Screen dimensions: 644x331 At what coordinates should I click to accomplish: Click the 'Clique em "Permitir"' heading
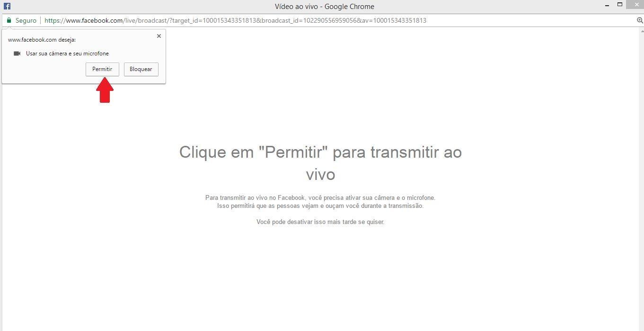[320, 163]
